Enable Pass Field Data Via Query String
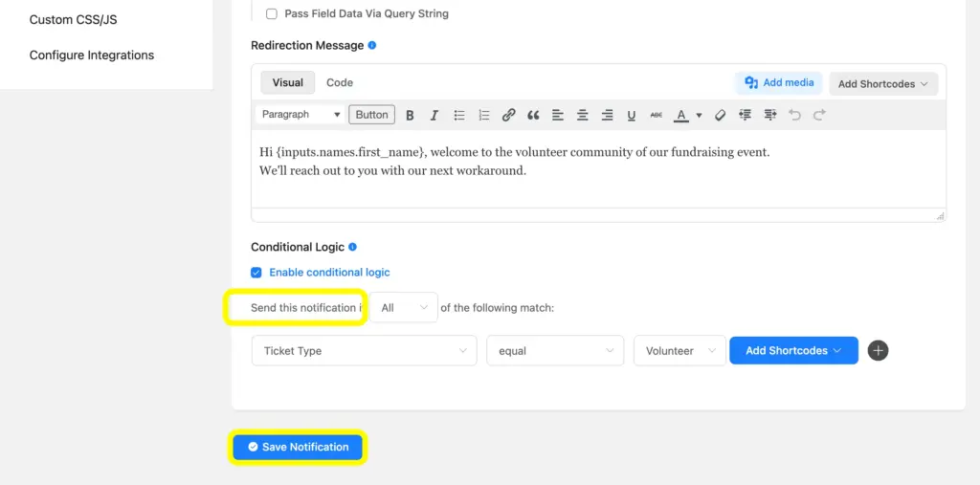Screen dimensions: 980x485 coord(271,13)
